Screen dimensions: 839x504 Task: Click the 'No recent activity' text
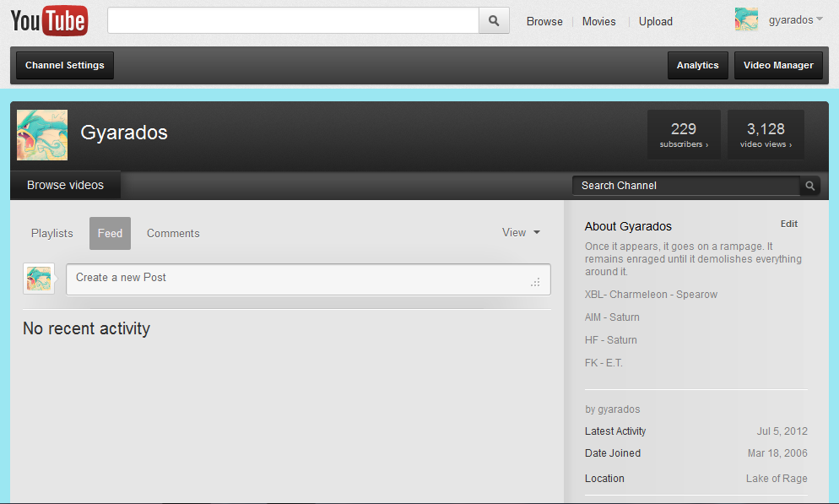pos(87,328)
